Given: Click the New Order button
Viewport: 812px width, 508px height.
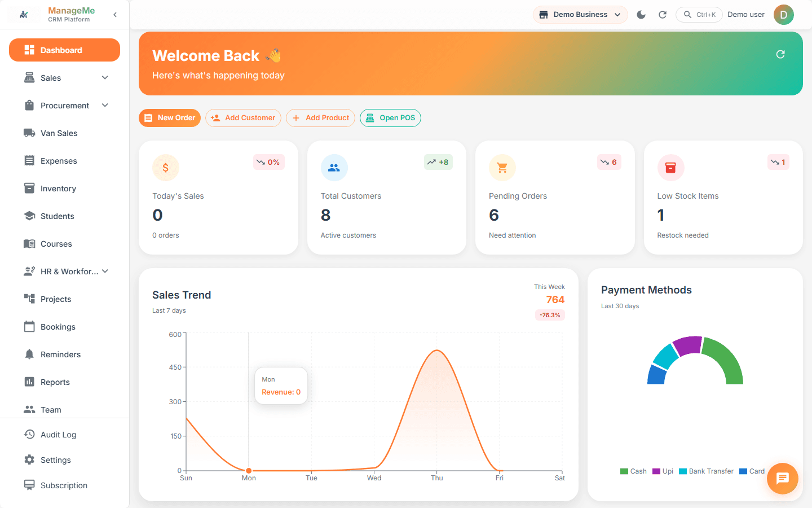Looking at the screenshot, I should click(169, 117).
